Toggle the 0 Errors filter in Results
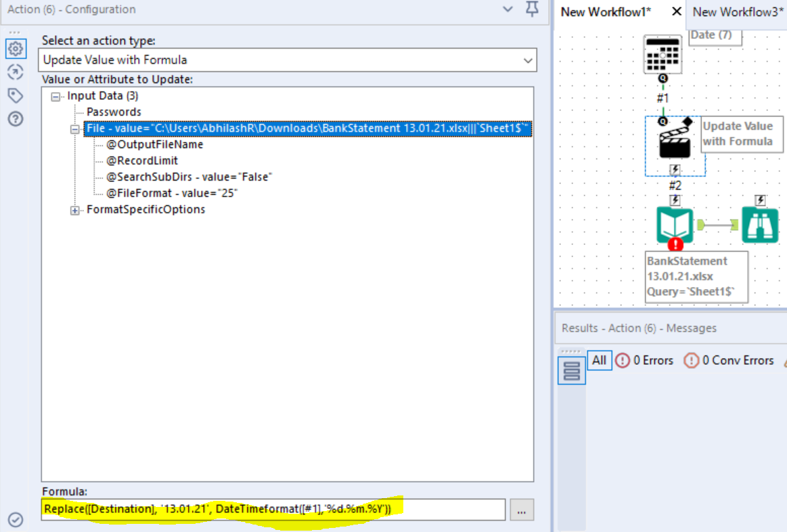This screenshot has width=787, height=532. [x=645, y=361]
